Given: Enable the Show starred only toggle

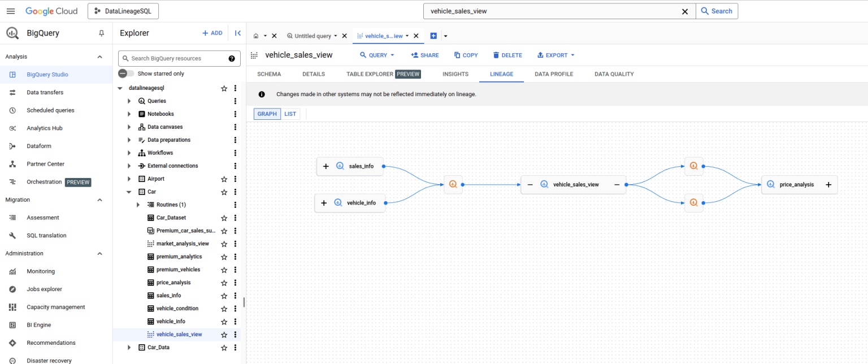Looking at the screenshot, I should pyautogui.click(x=124, y=73).
